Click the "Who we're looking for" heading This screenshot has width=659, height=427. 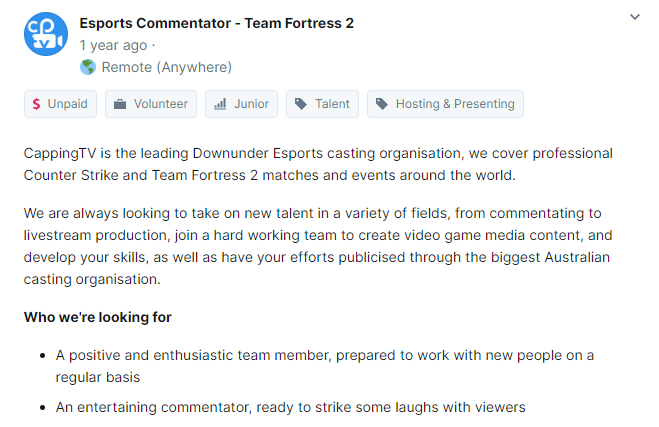pos(98,317)
